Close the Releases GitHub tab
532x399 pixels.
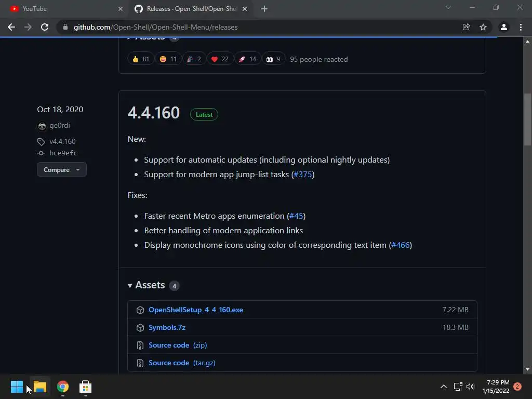click(245, 9)
